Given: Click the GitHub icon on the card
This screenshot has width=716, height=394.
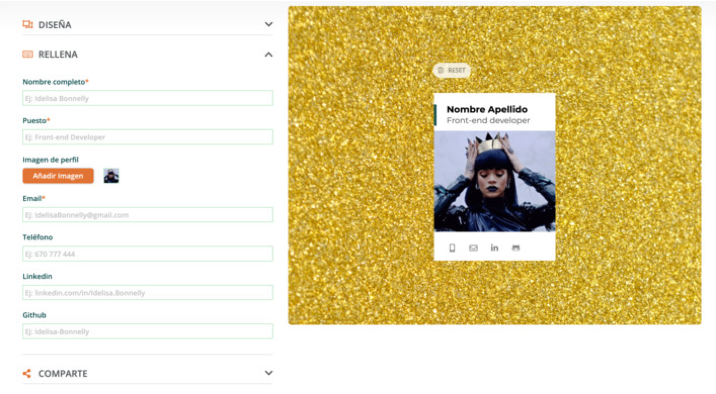Looking at the screenshot, I should pyautogui.click(x=516, y=248).
